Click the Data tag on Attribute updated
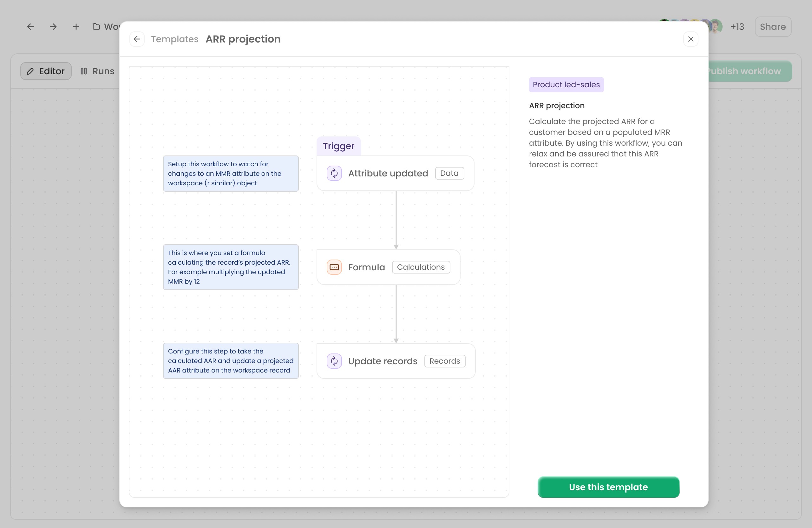 [449, 173]
